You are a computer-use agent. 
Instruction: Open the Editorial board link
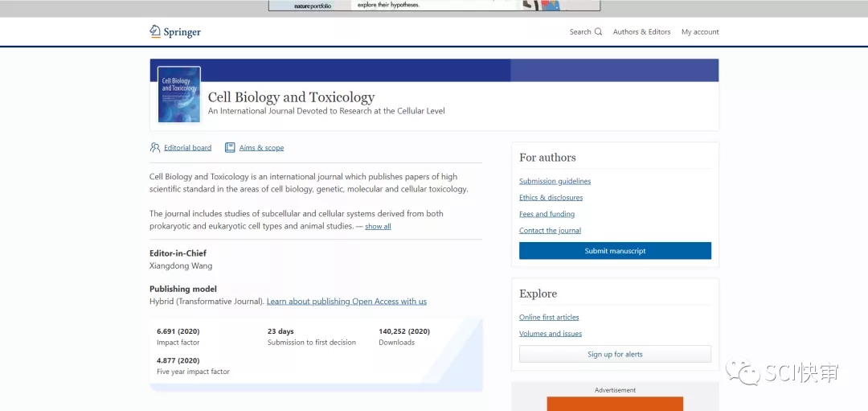pos(187,148)
